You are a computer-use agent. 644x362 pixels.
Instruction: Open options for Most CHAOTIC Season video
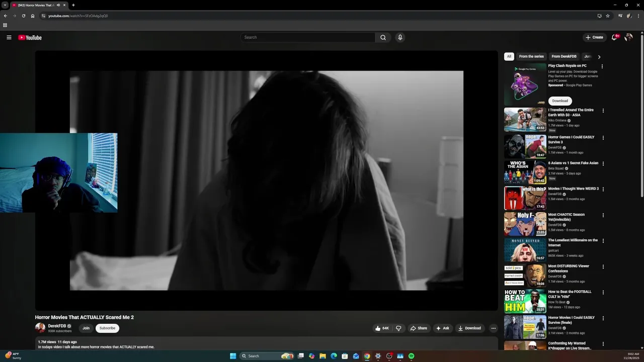point(603,215)
